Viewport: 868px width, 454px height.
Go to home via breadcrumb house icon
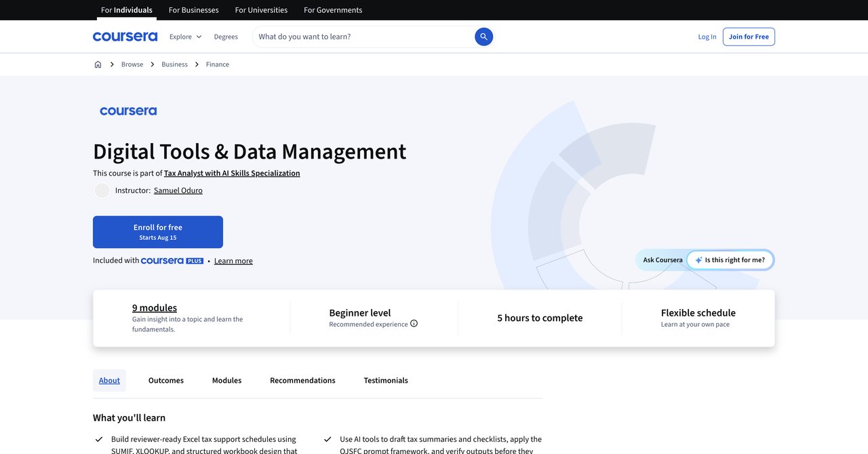[98, 64]
